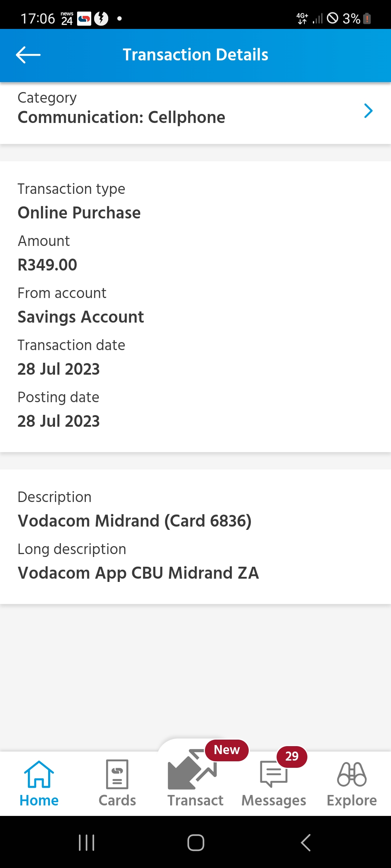Tap the New badge on Transact
This screenshot has width=391, height=868.
(227, 750)
